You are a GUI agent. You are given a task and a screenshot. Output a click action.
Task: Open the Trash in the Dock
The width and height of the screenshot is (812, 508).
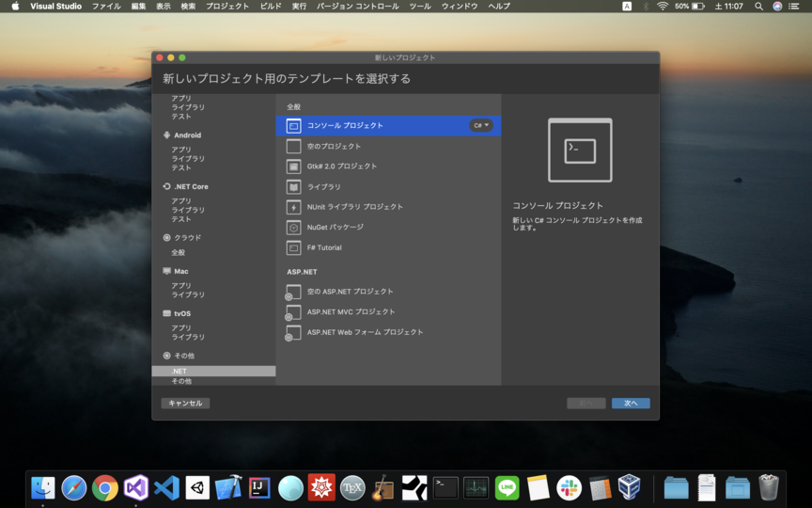tap(769, 487)
